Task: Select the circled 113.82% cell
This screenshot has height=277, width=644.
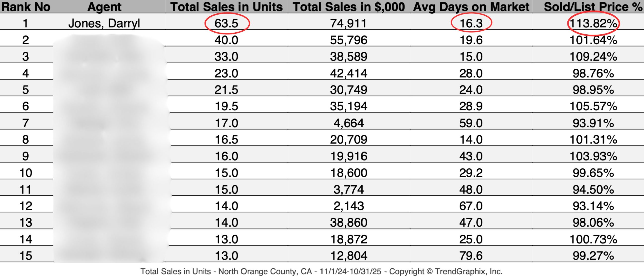Action: point(593,23)
